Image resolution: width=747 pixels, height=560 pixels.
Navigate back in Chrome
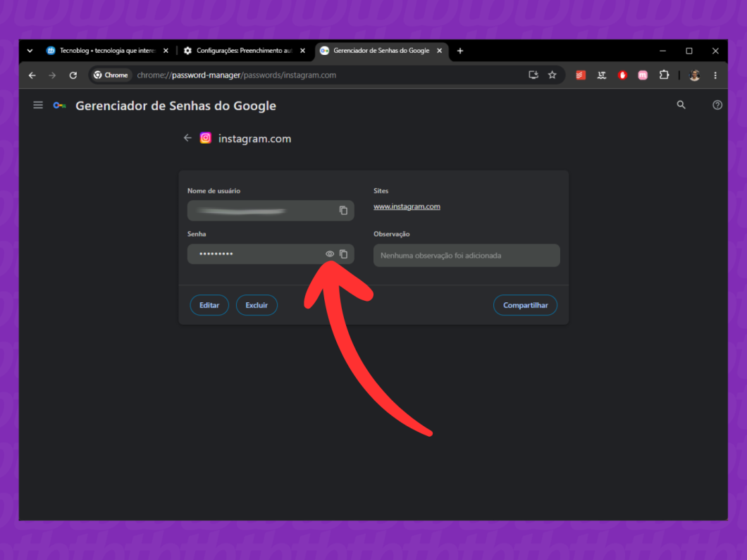(32, 75)
